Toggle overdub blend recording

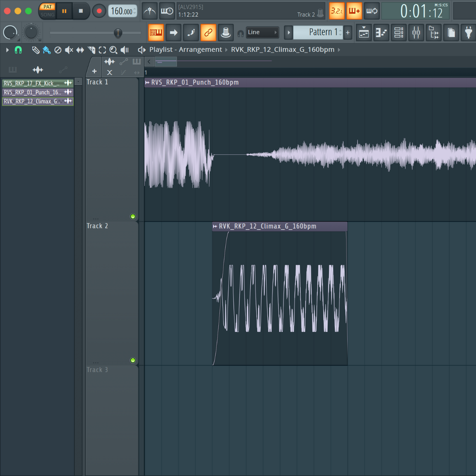(354, 11)
